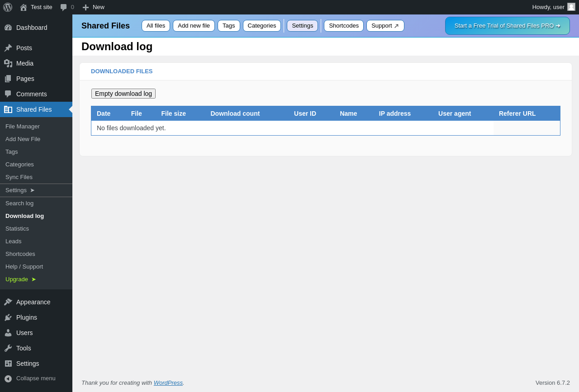579x392 pixels.
Task: Click the File column header
Action: tap(137, 113)
